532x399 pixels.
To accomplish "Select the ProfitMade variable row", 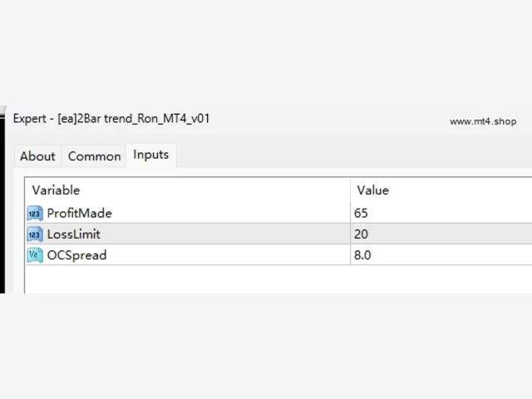I will [278, 213].
